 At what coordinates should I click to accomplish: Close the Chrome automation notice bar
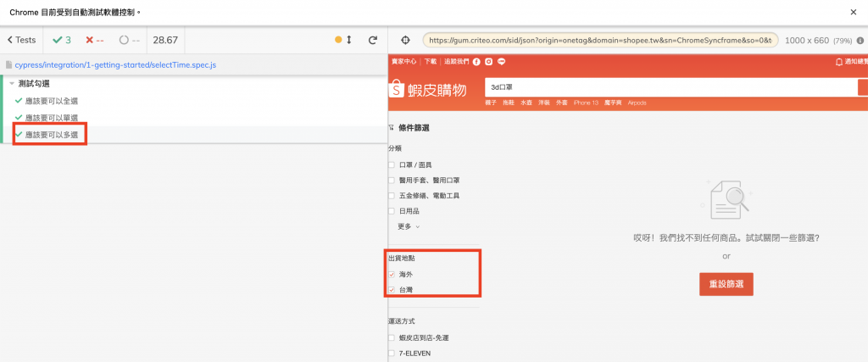(853, 12)
